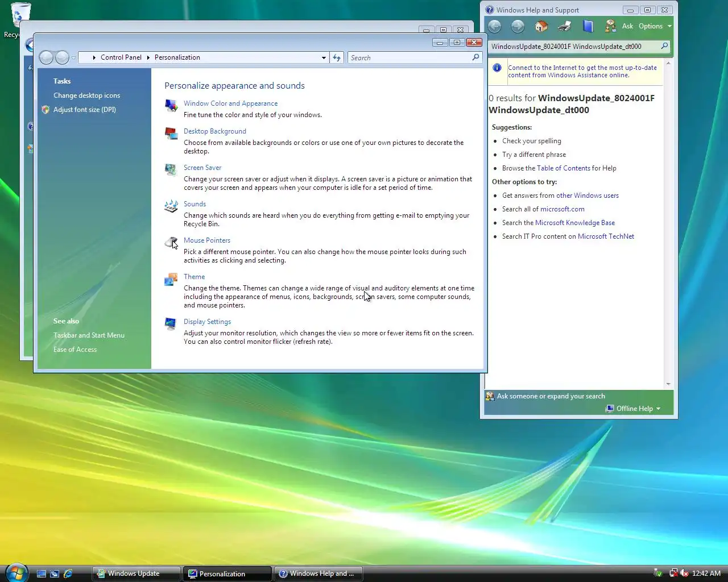Go back in Windows Help and Support

click(x=495, y=26)
